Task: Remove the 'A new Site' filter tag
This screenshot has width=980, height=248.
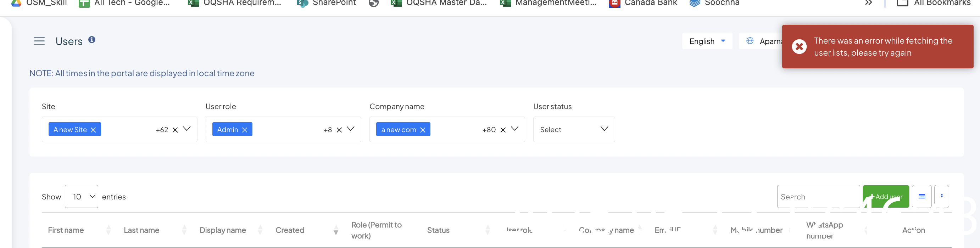Action: 94,130
